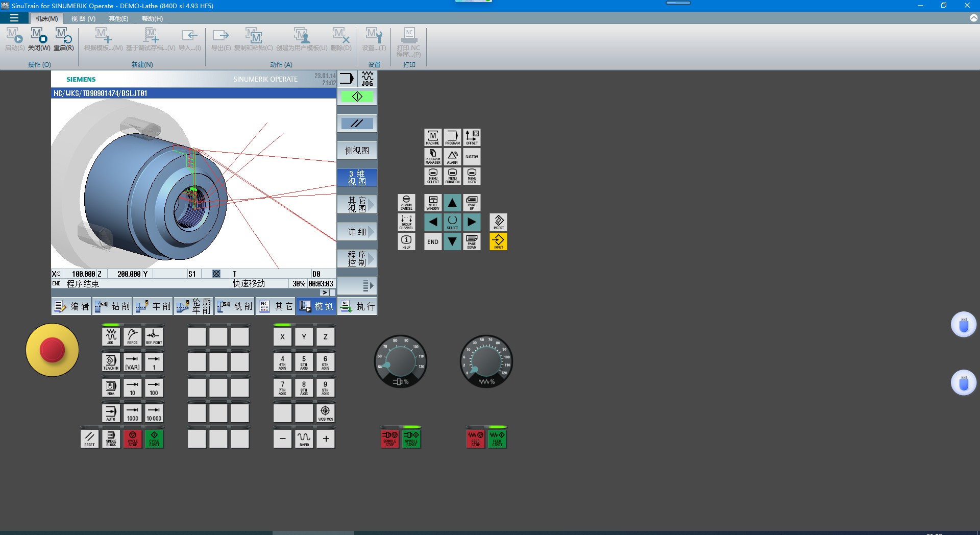Click the yellow INPUT key
980x535 pixels.
499,241
